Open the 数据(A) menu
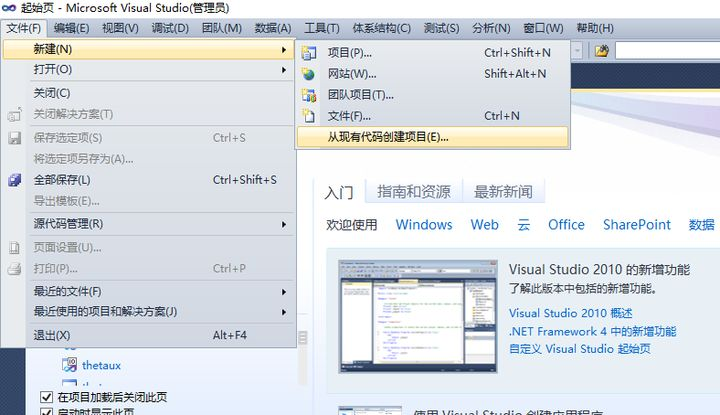720x415 pixels. coord(273,28)
